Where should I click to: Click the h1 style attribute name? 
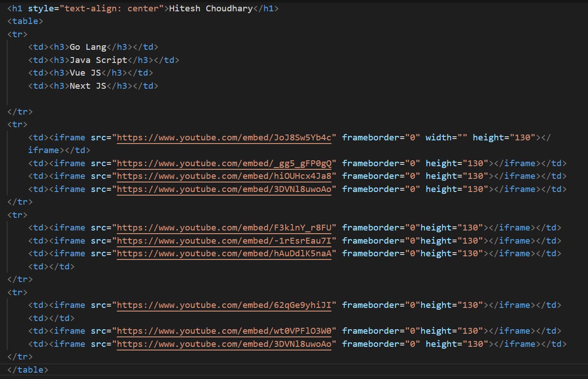41,8
